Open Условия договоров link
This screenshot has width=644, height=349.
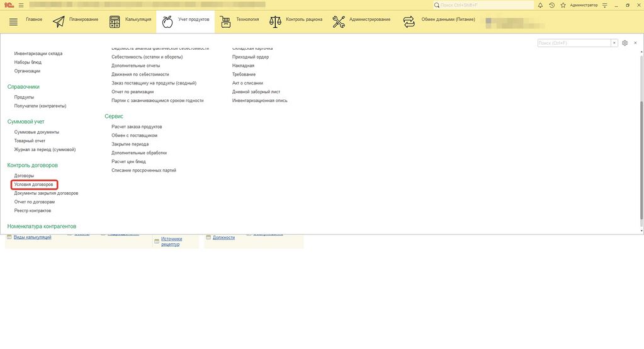pos(34,185)
